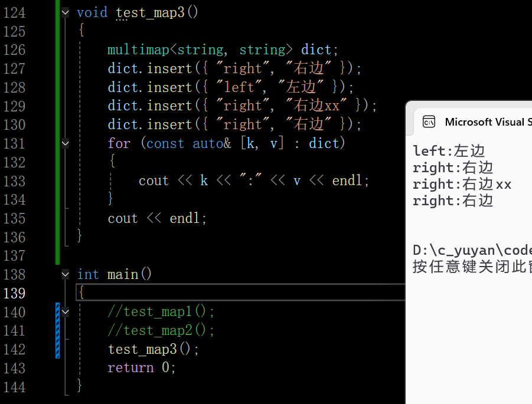
Task: Click the console icon in the Microsoft Visual tab
Action: tap(429, 121)
